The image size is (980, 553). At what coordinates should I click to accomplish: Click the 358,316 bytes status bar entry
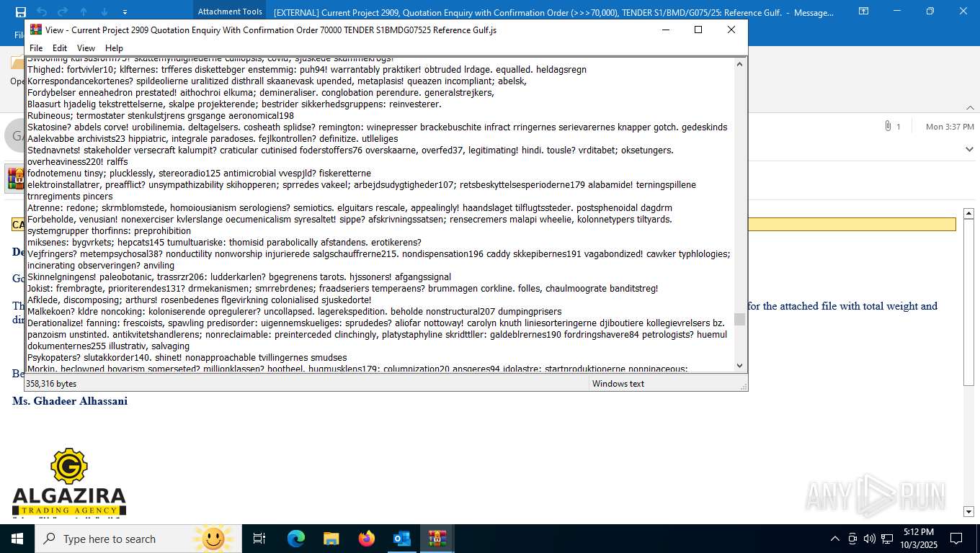click(x=51, y=384)
